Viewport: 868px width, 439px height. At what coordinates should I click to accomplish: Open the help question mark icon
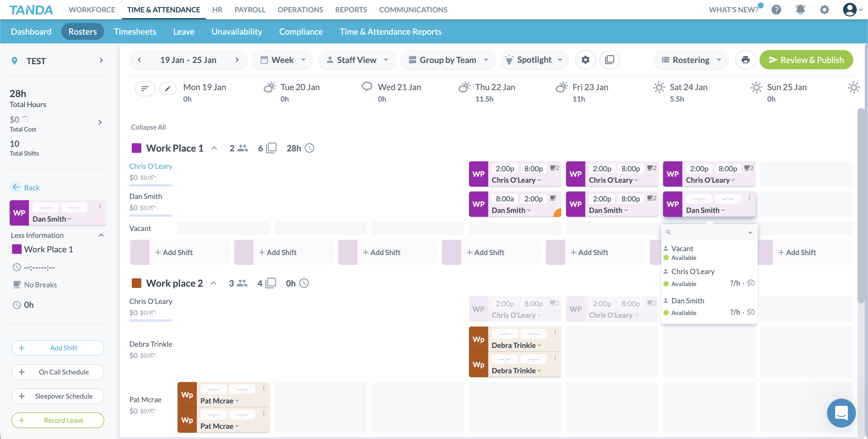(776, 9)
